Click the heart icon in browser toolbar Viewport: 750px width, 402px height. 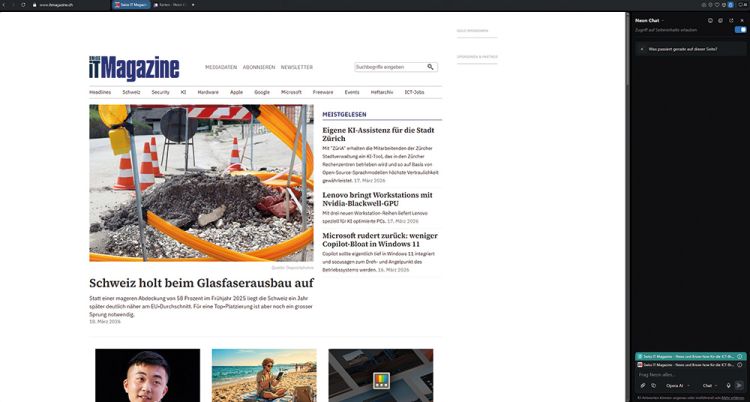point(718,6)
